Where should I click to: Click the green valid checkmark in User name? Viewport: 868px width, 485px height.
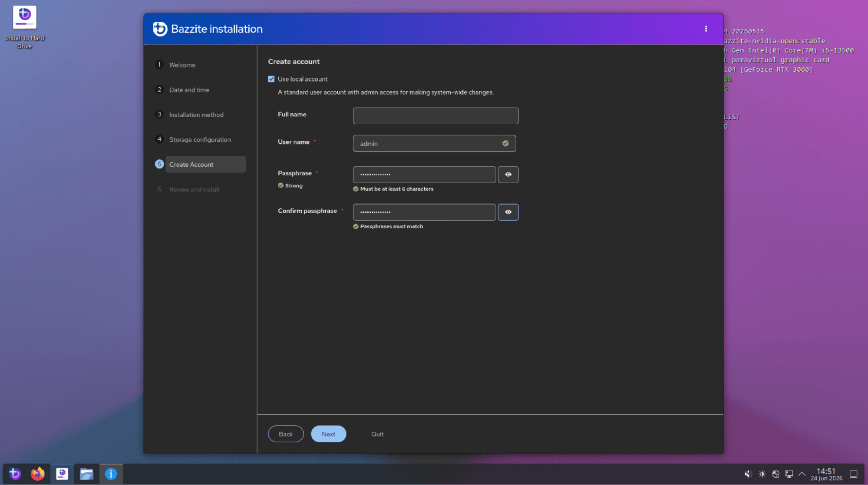point(505,143)
